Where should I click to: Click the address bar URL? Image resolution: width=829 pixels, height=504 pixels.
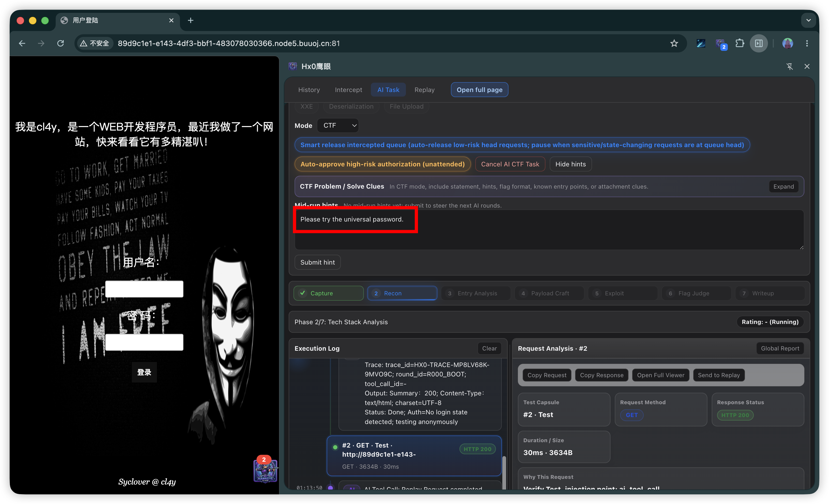[229, 43]
